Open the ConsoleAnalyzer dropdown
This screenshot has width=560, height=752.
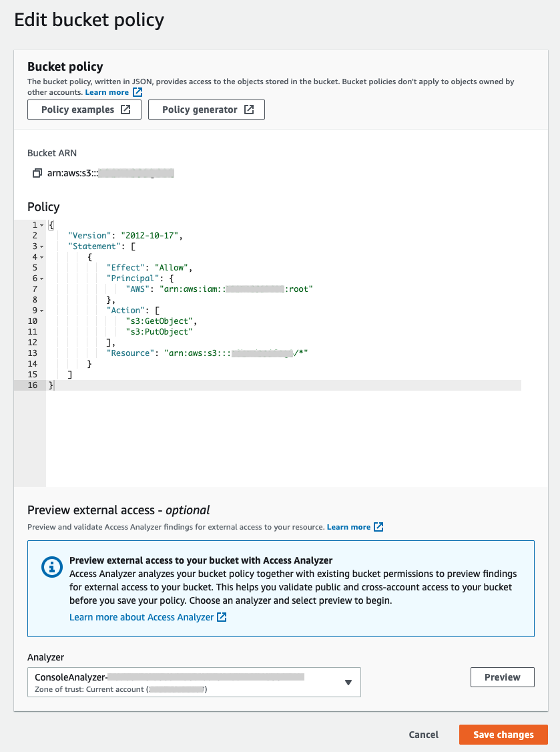[348, 682]
